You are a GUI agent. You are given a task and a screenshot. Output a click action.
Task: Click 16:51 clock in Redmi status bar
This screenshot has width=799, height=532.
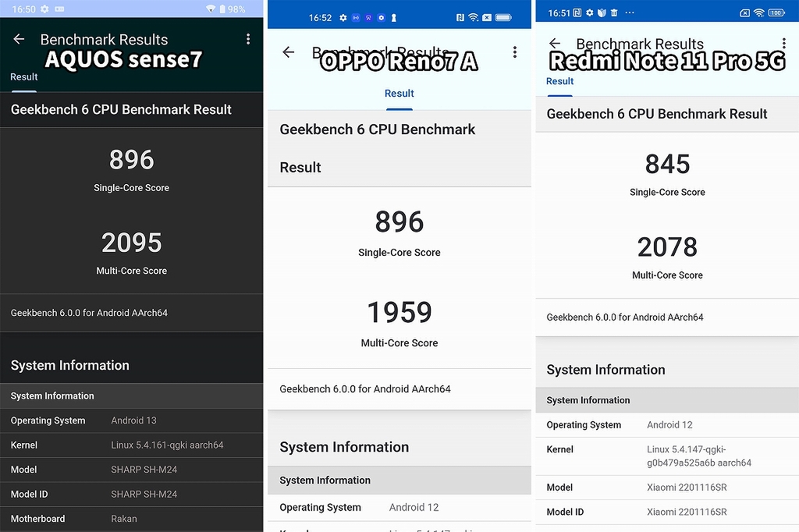pyautogui.click(x=559, y=12)
